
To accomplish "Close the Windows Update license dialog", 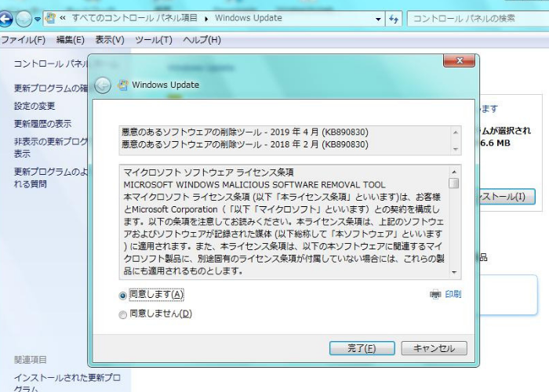I will (x=459, y=60).
